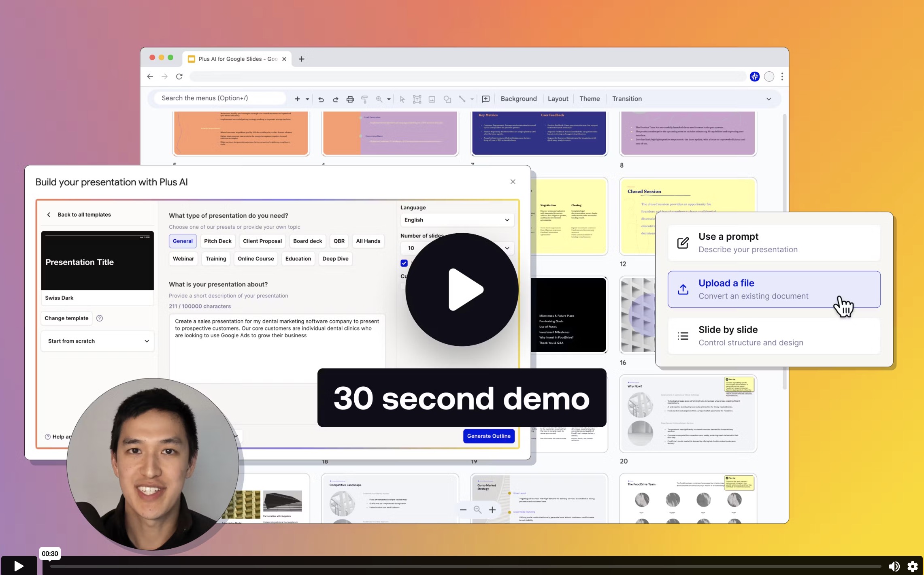Viewport: 924px width, 575px height.
Task: Mute the video with the speaker icon
Action: pos(894,566)
